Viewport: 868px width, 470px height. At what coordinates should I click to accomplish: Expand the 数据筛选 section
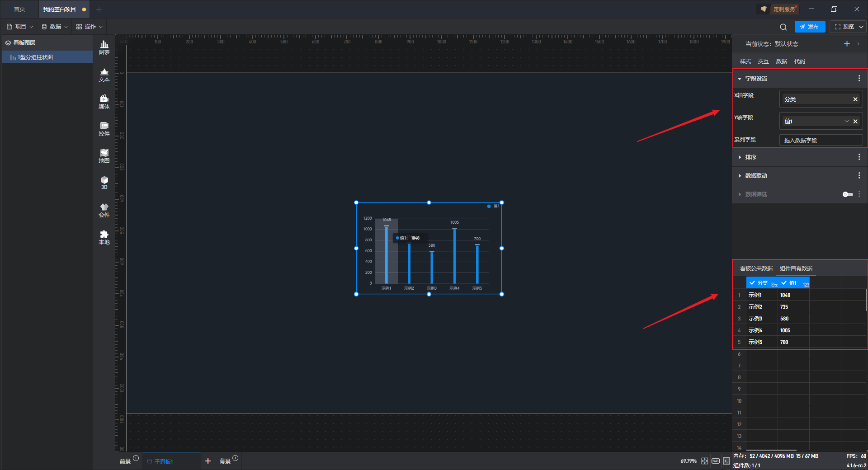click(x=740, y=194)
